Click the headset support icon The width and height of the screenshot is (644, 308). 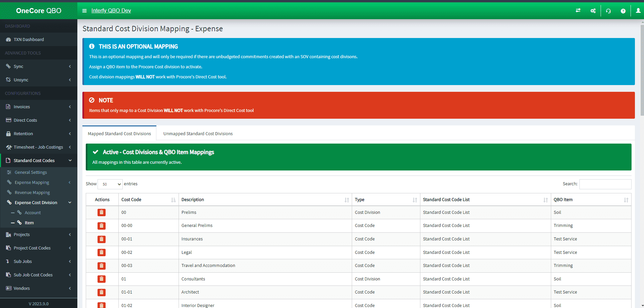[608, 11]
